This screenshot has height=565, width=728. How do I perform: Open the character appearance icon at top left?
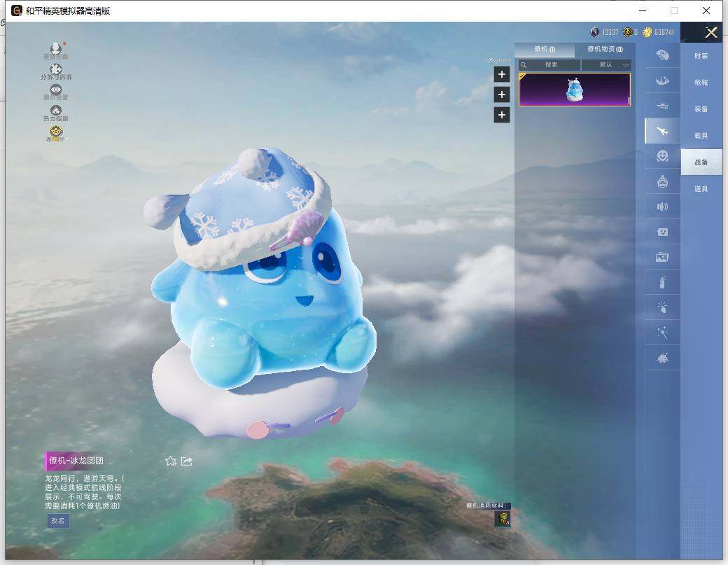[x=56, y=50]
